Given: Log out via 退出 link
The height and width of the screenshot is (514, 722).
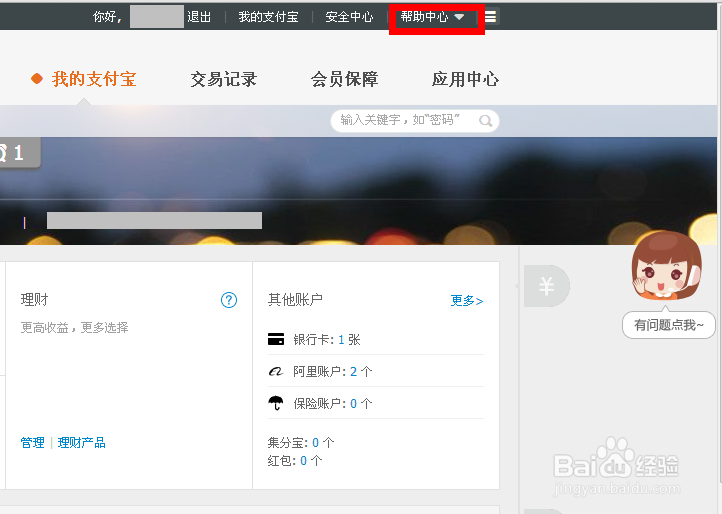Looking at the screenshot, I should coord(199,17).
